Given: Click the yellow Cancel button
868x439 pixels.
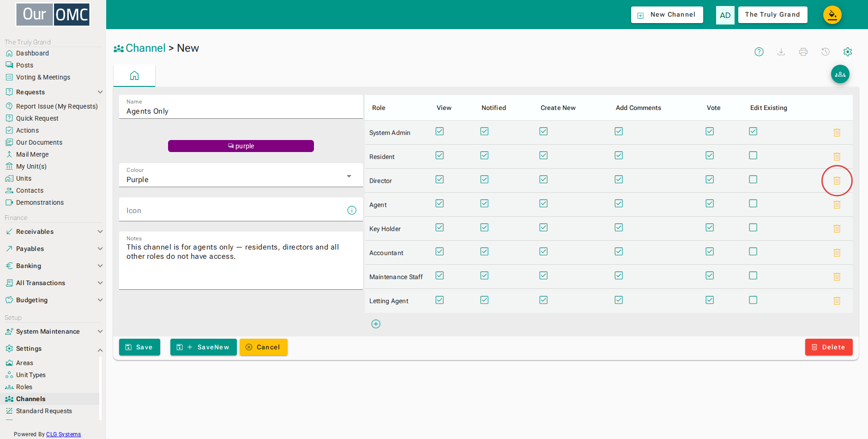Looking at the screenshot, I should pos(263,347).
